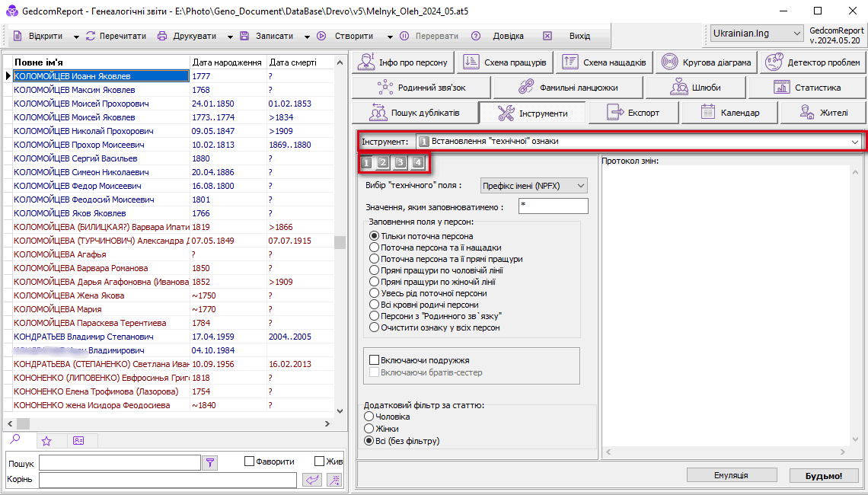Select the Поточна персона та її нащадки option

pyautogui.click(x=374, y=247)
